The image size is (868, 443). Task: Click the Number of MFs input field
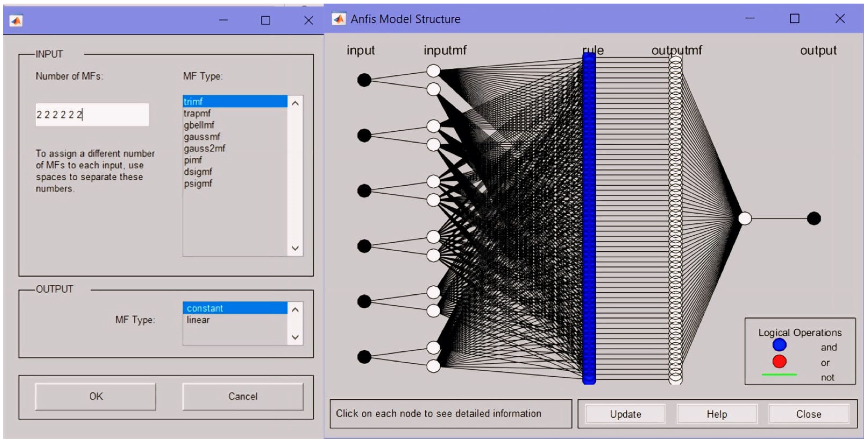click(x=92, y=115)
